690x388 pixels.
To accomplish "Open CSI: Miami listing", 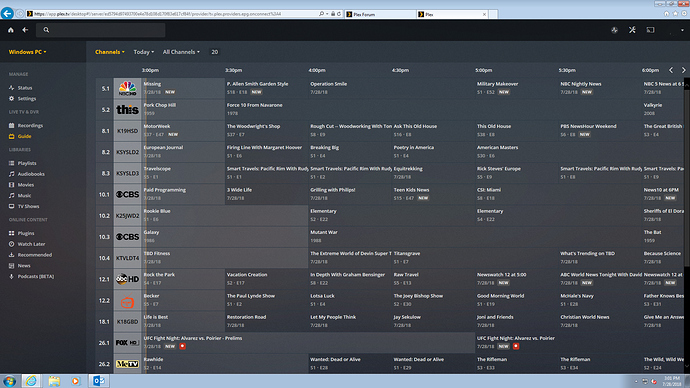I will 558,194.
